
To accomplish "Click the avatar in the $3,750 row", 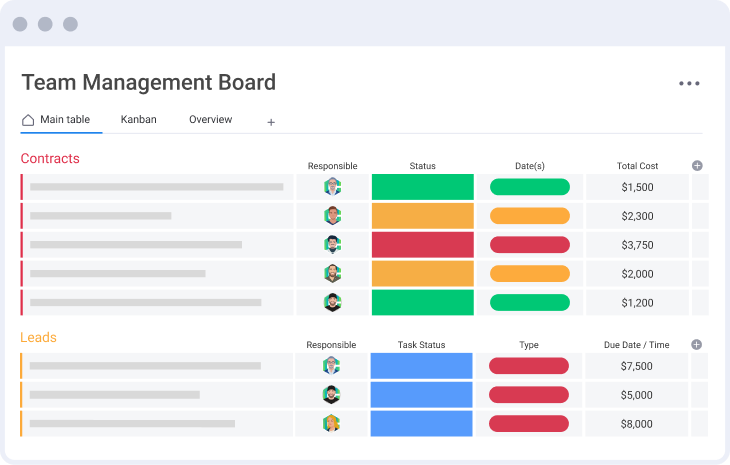I will (x=332, y=245).
